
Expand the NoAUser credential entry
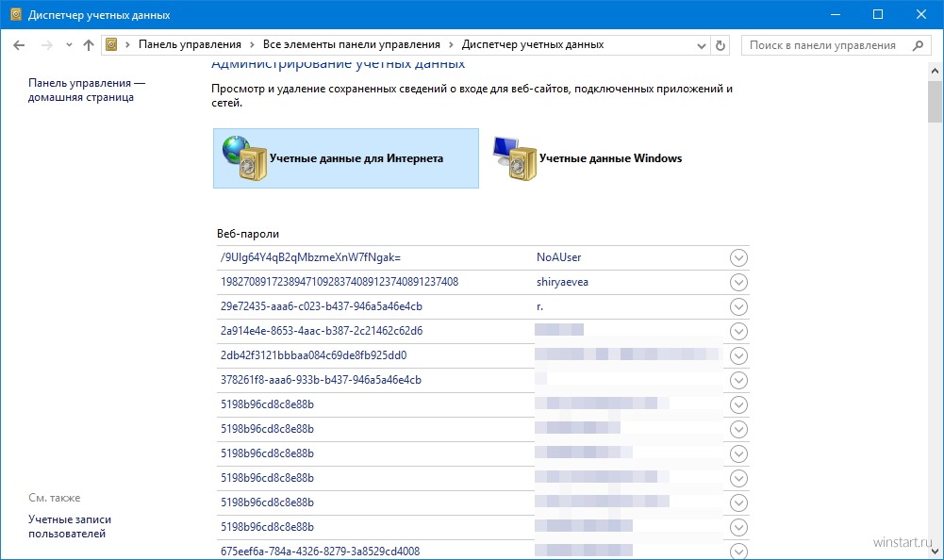738,257
